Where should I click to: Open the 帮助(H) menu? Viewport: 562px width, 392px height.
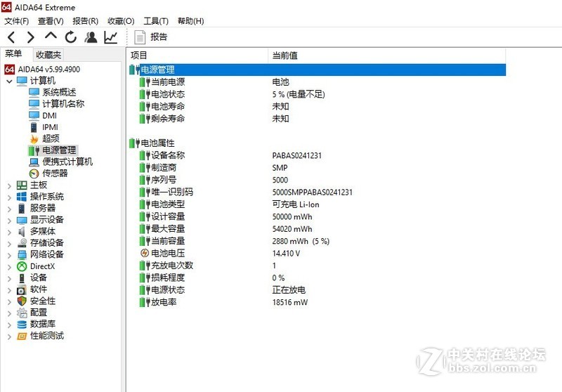pos(190,21)
